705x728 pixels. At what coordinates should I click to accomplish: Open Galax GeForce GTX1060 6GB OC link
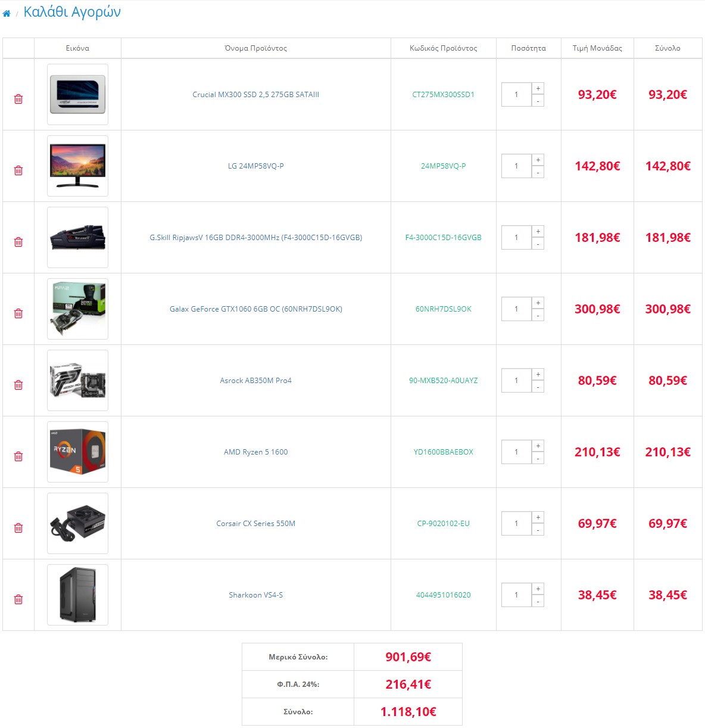coord(256,309)
